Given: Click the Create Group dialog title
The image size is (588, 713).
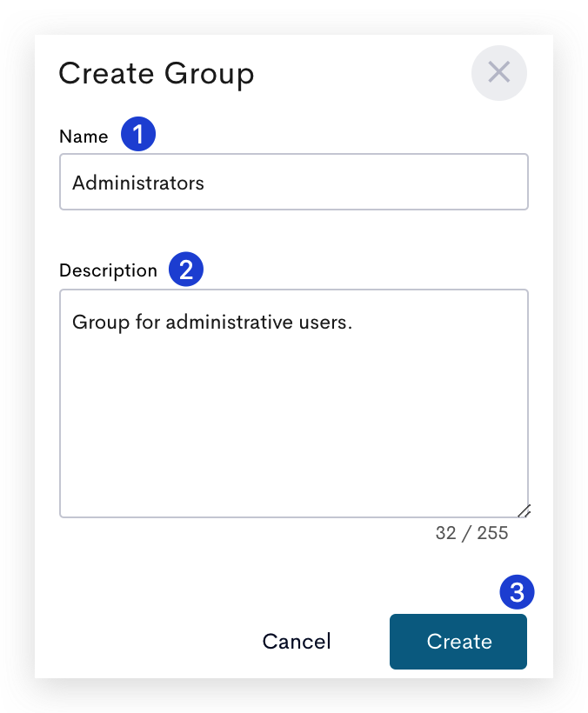Looking at the screenshot, I should [157, 74].
